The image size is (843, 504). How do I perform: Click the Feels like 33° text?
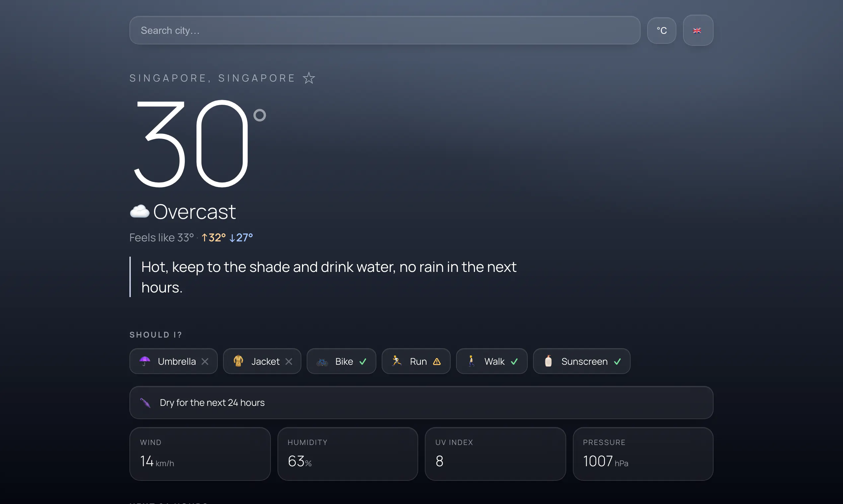click(161, 237)
